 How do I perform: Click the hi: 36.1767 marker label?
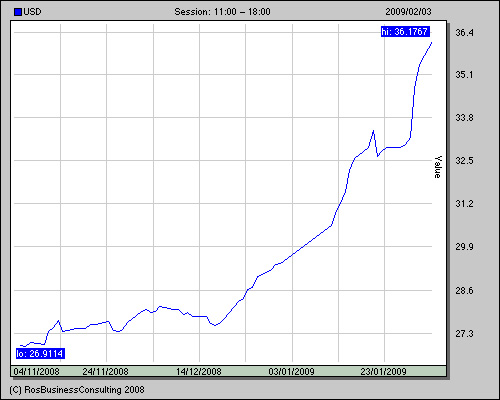point(405,32)
